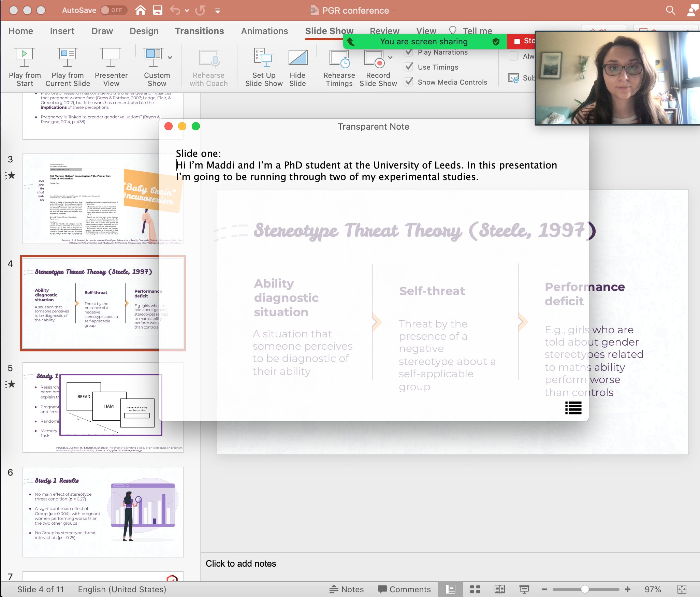The image size is (700, 597).
Task: Open the Transitions tab
Action: pyautogui.click(x=199, y=31)
